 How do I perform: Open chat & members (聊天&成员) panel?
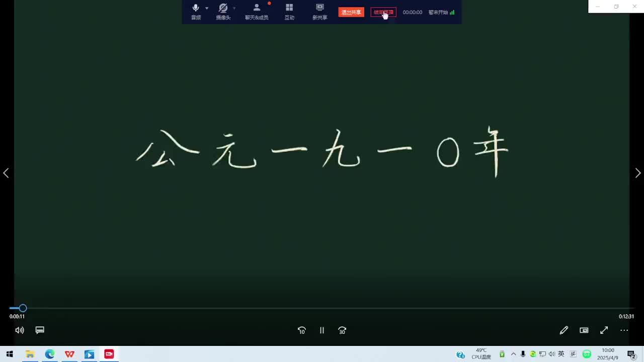point(257,11)
